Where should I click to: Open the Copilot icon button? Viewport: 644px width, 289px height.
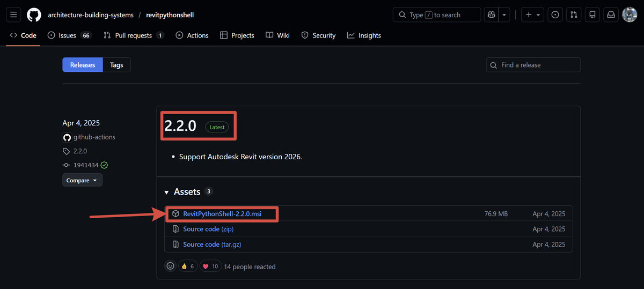click(491, 15)
